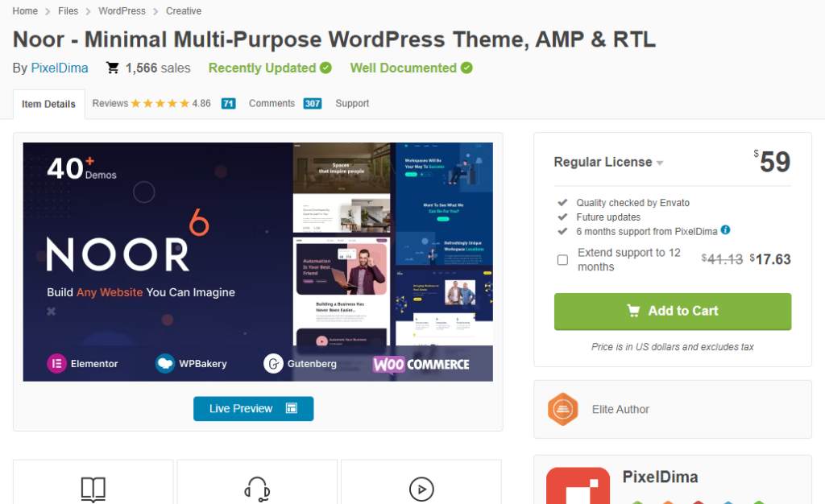This screenshot has height=504, width=825.
Task: Click the info icon next to PixelDima support
Action: 726,229
